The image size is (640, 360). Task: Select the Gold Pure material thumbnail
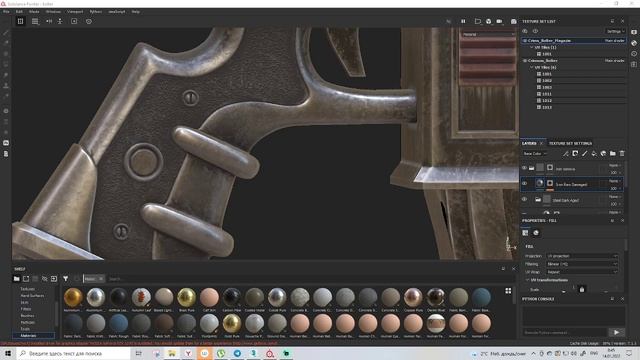coord(232,324)
